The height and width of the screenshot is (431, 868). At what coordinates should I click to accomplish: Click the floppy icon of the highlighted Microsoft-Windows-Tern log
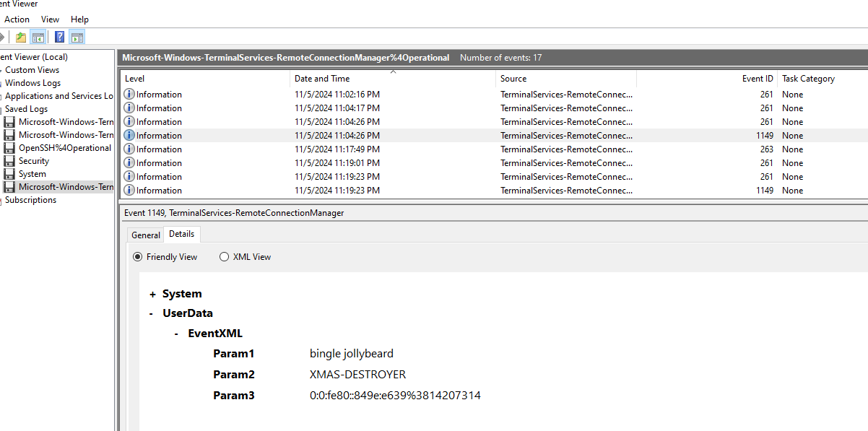pyautogui.click(x=9, y=187)
